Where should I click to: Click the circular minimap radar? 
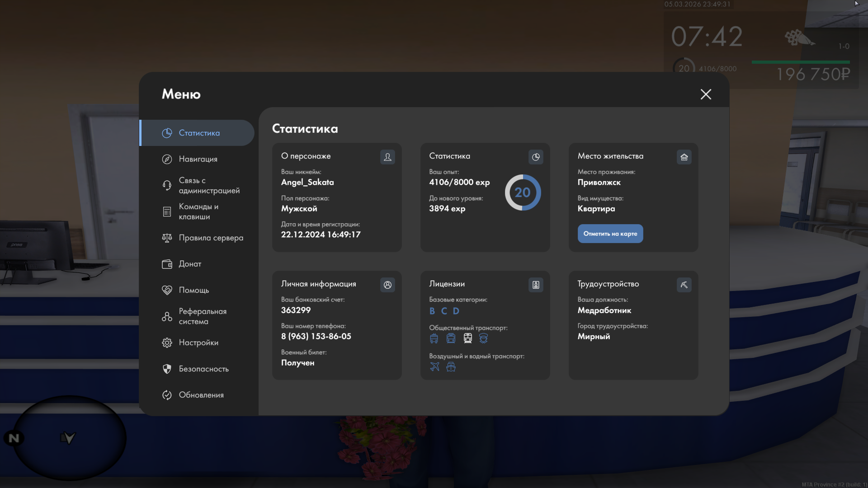point(69,437)
